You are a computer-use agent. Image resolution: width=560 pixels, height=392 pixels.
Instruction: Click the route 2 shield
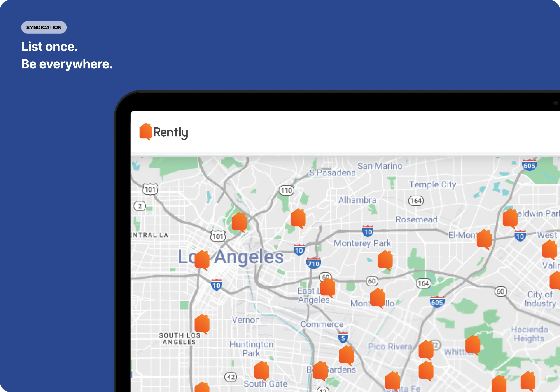pyautogui.click(x=140, y=206)
